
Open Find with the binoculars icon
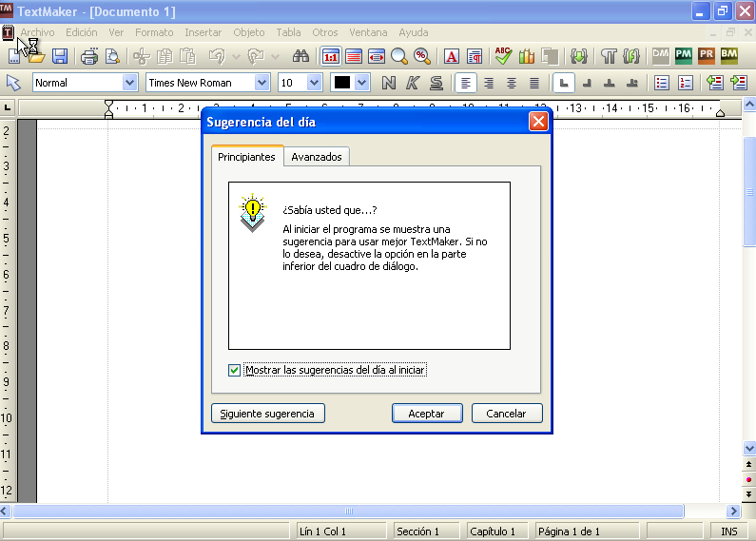(x=301, y=56)
